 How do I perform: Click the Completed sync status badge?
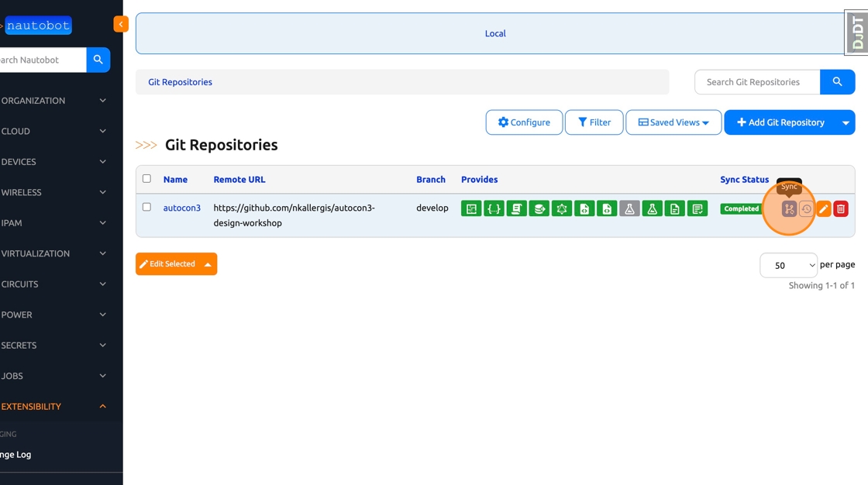pos(741,208)
